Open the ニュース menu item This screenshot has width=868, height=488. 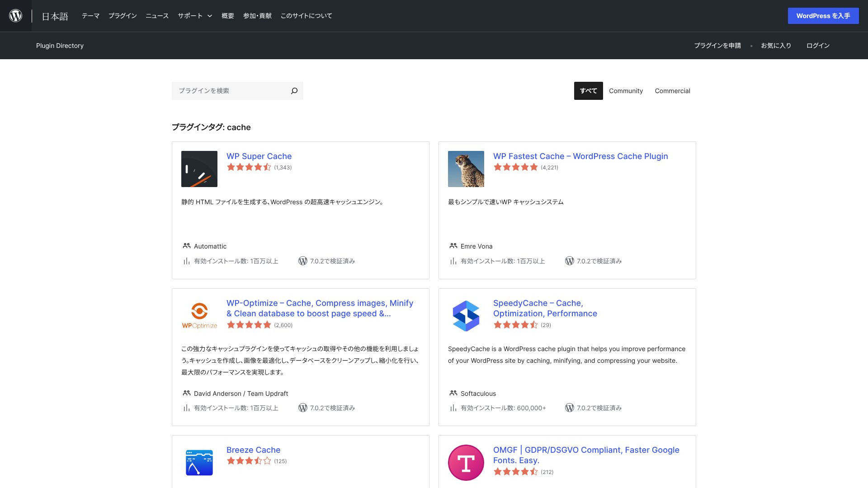click(x=157, y=16)
